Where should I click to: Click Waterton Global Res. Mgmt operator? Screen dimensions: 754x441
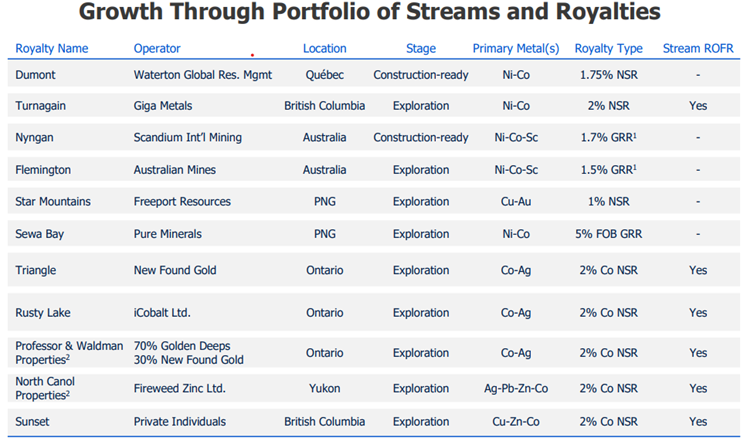pos(202,75)
